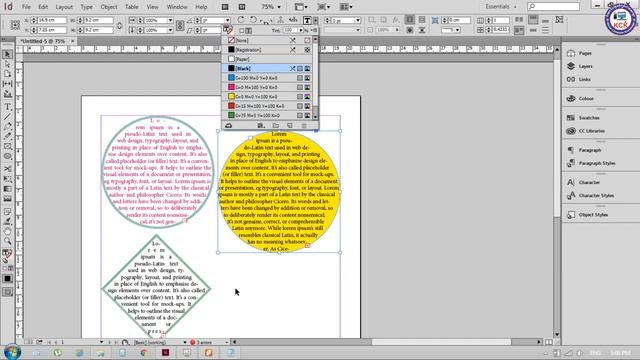The image size is (640, 360).
Task: Open the CC Libraries panel
Action: coord(591,131)
